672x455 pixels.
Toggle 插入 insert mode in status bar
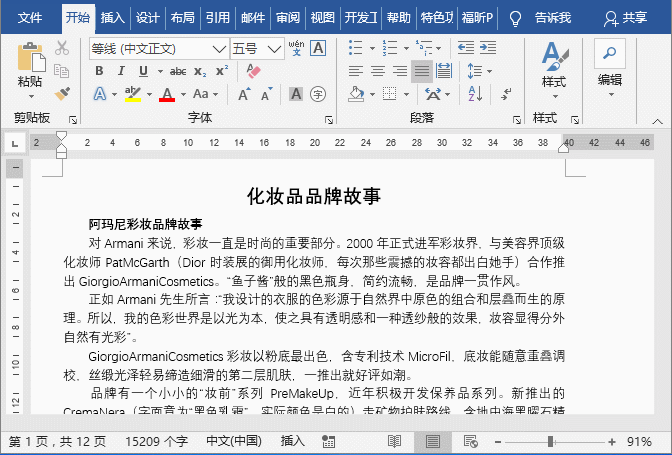point(292,441)
